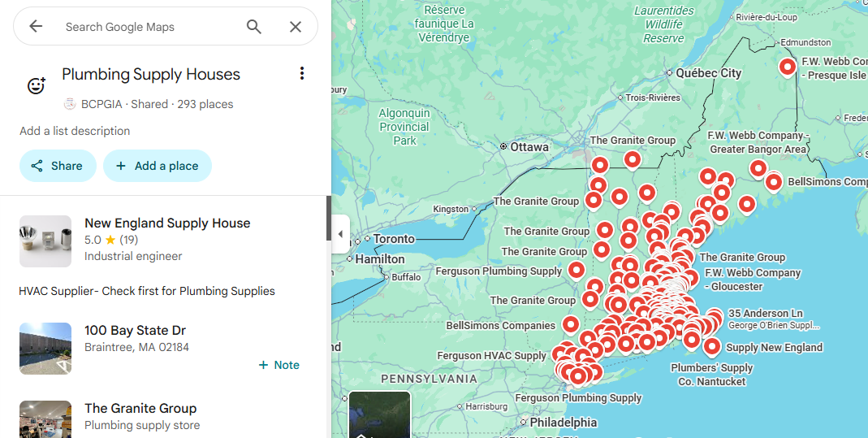This screenshot has height=438, width=868.
Task: Click the 35 Anderson Ln map pin
Action: (x=714, y=318)
